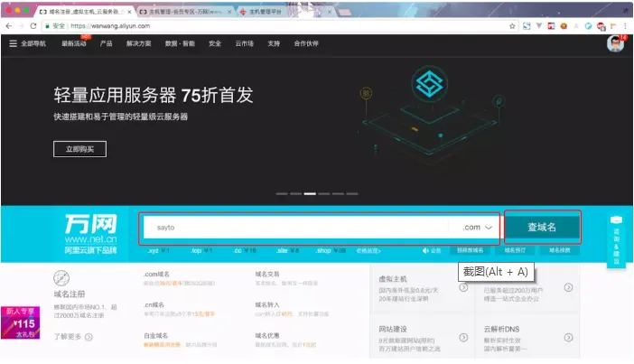Click the arrow next to 了解更多
Viewport: 634px width, 364px height.
tap(89, 337)
